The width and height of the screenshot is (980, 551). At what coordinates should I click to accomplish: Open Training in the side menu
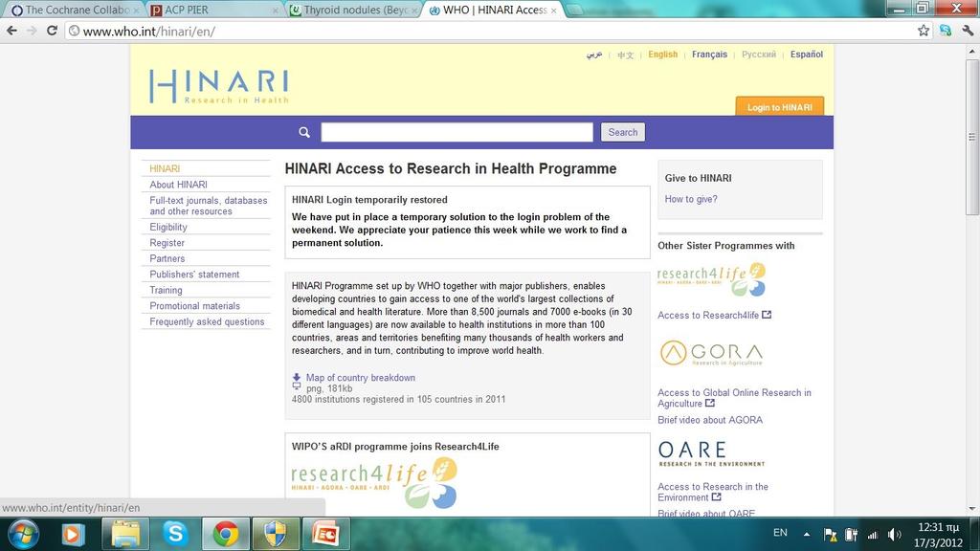(x=166, y=290)
